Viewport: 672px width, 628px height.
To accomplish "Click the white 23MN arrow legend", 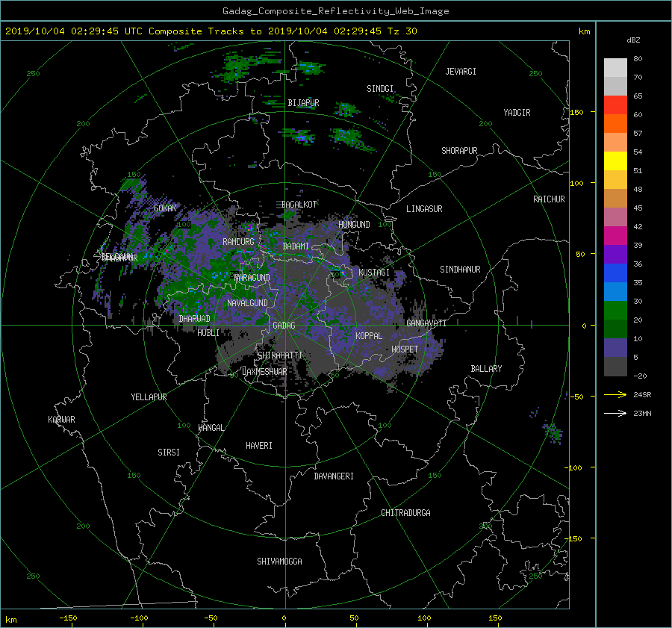I will [615, 413].
